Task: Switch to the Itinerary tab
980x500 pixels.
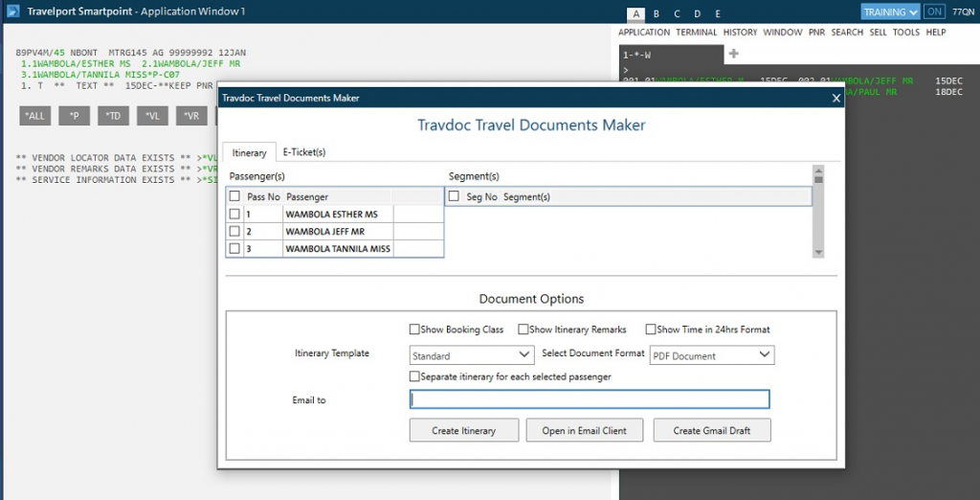Action: (x=250, y=152)
